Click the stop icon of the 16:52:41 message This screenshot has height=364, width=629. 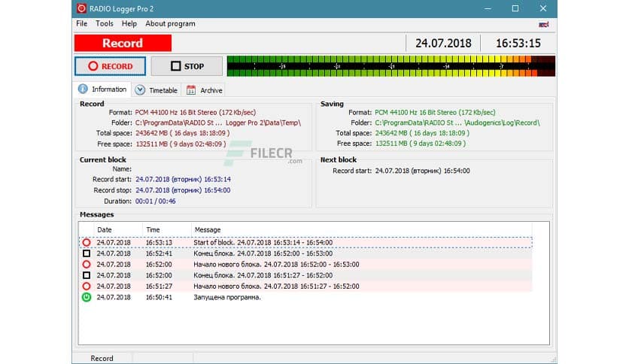87,253
